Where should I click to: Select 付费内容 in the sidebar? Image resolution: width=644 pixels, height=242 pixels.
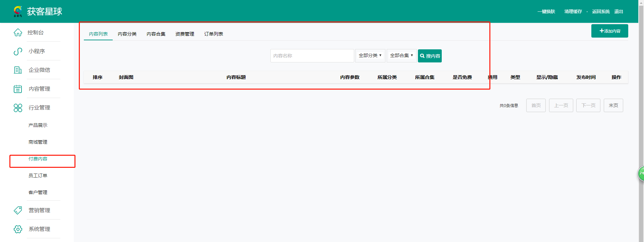pyautogui.click(x=38, y=159)
